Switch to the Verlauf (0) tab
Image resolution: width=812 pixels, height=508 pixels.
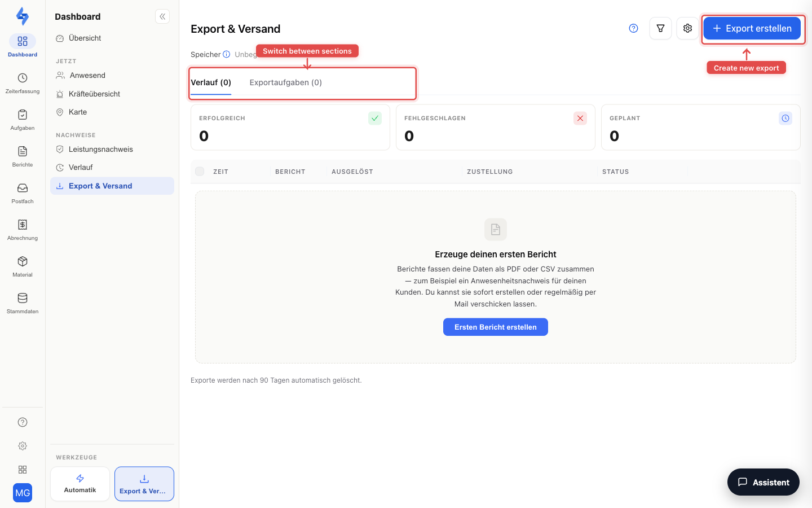tap(211, 82)
